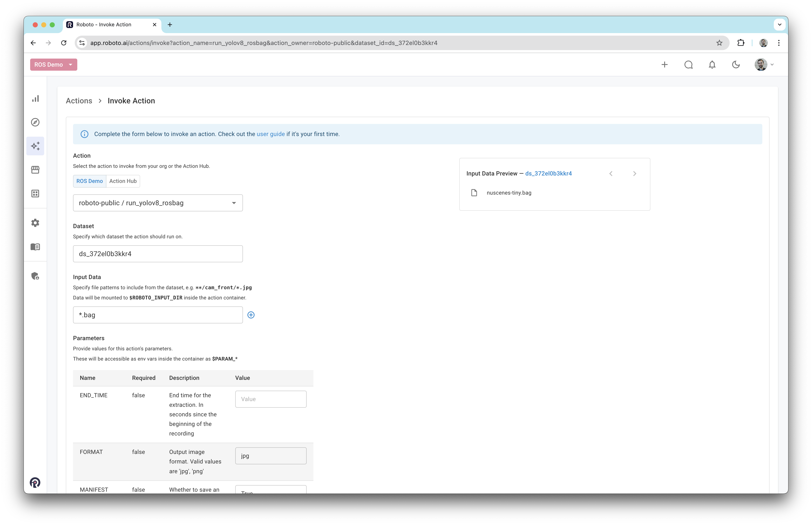The height and width of the screenshot is (525, 812).
Task: Click the notifications bell icon
Action: 712,65
